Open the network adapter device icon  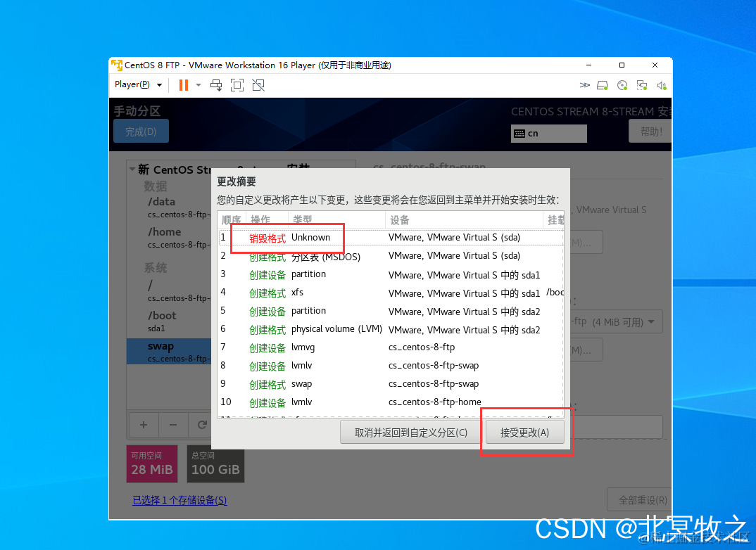(642, 85)
